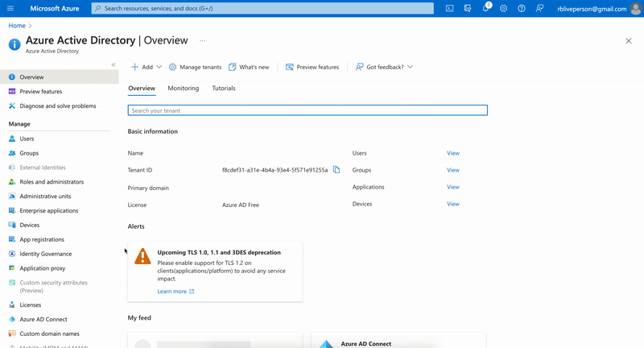Click the Azure AD Connect feed card
644x348 pixels.
(398, 341)
